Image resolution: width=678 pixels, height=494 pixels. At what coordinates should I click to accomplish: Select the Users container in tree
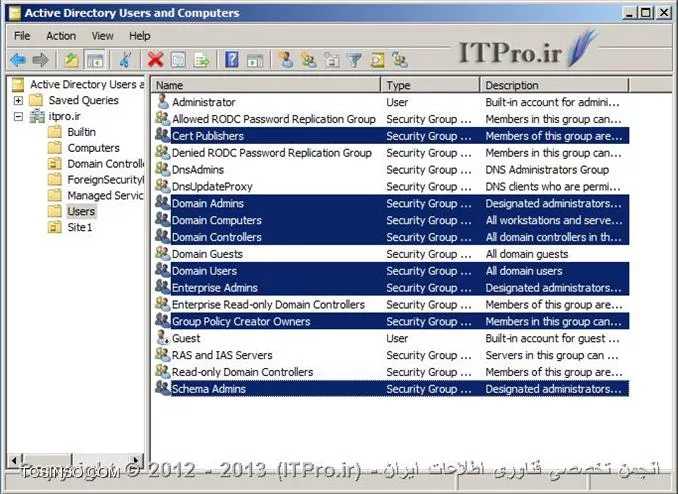coord(81,211)
